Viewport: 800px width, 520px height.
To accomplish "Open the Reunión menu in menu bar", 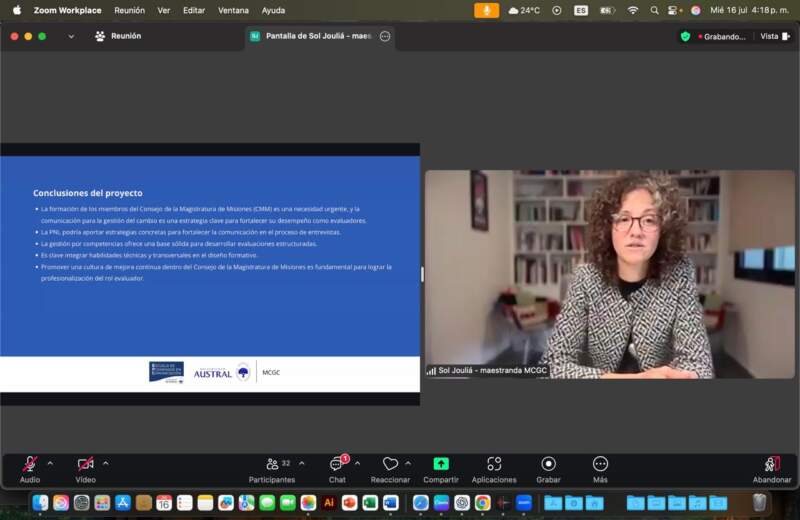I will 130,10.
